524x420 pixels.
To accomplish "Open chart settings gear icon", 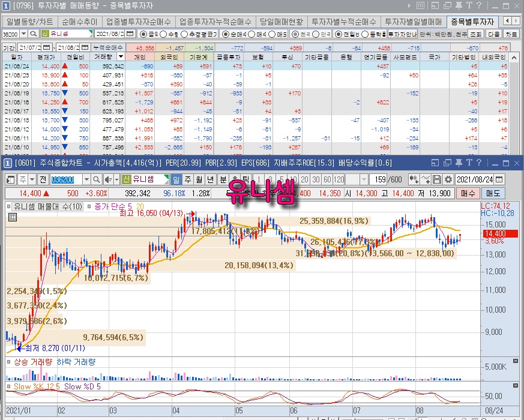I will (448, 180).
